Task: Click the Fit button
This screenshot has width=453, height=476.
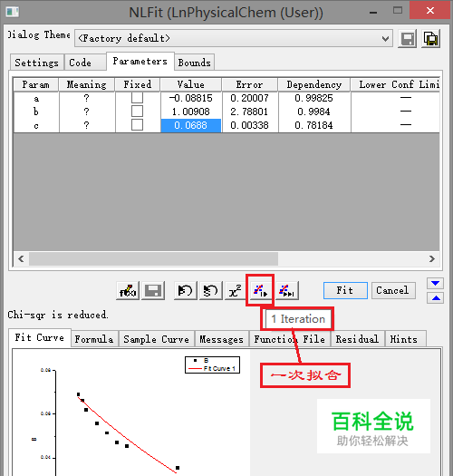Action: coord(345,290)
